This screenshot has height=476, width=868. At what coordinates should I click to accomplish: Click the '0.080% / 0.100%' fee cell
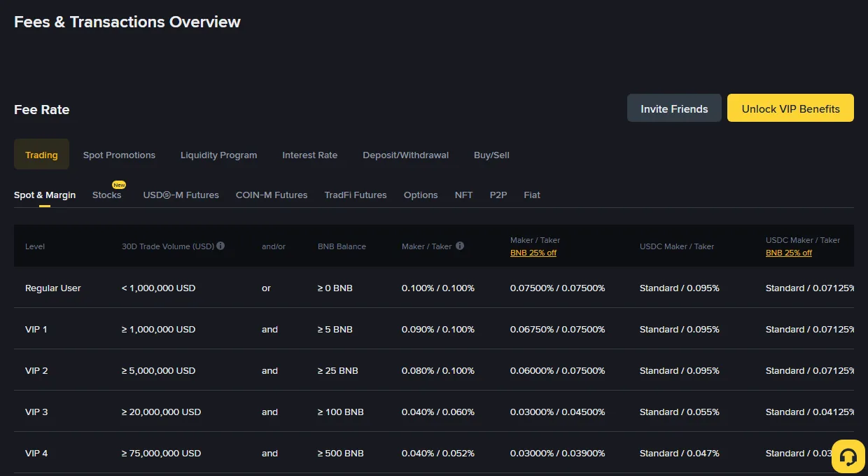438,370
